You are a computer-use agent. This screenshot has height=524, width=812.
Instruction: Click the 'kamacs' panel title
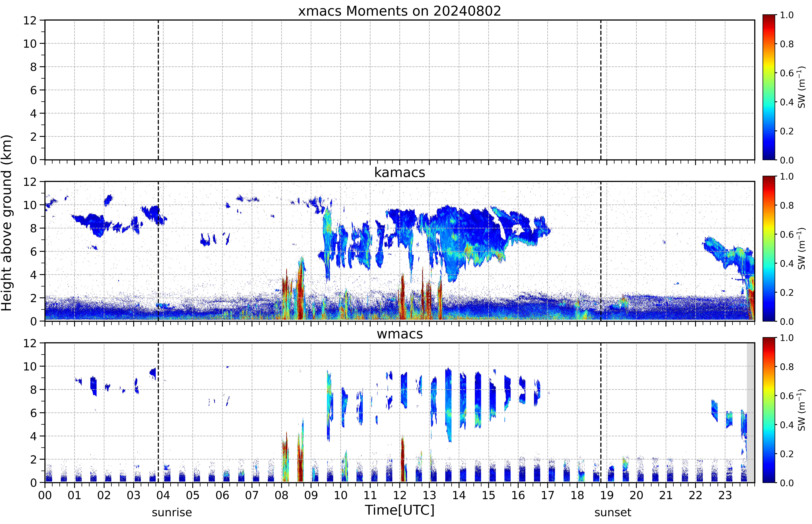[x=400, y=172]
